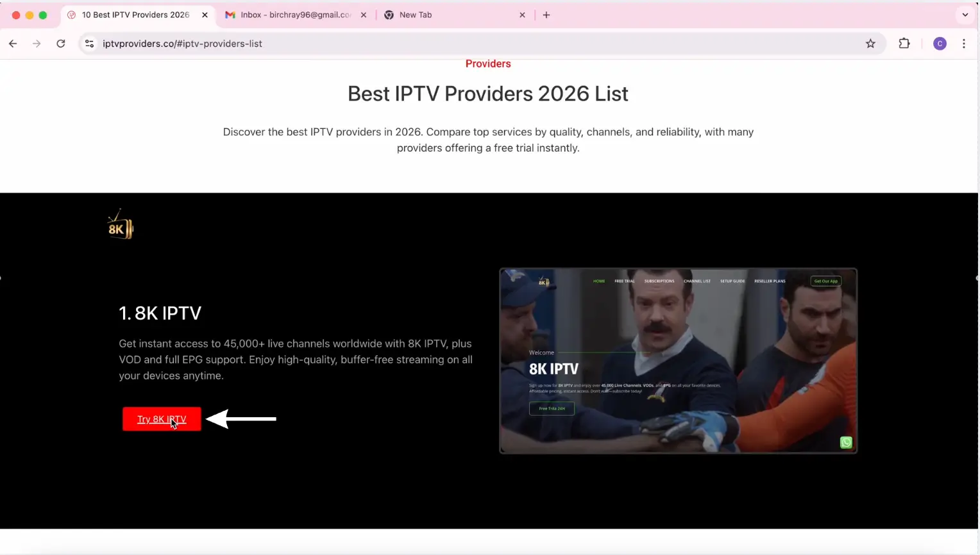This screenshot has height=555, width=980.
Task: Close the New Tab tab
Action: click(x=522, y=15)
